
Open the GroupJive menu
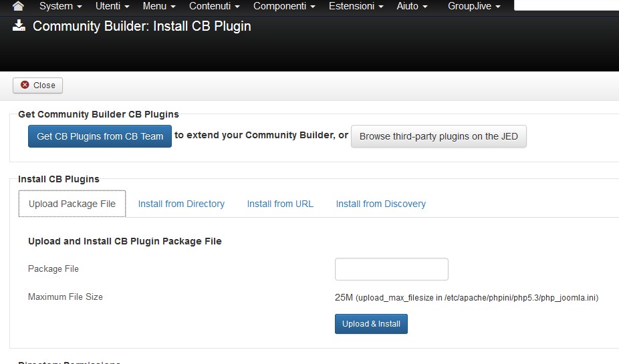click(474, 6)
